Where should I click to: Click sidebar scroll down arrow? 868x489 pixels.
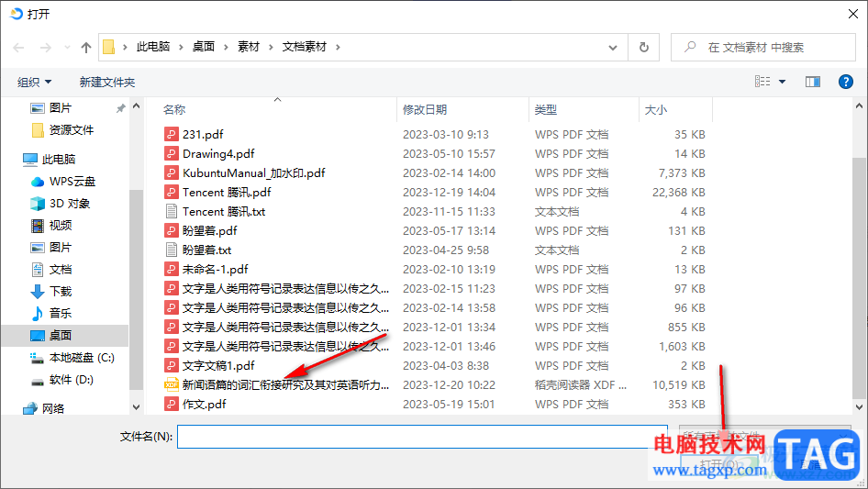coord(136,407)
